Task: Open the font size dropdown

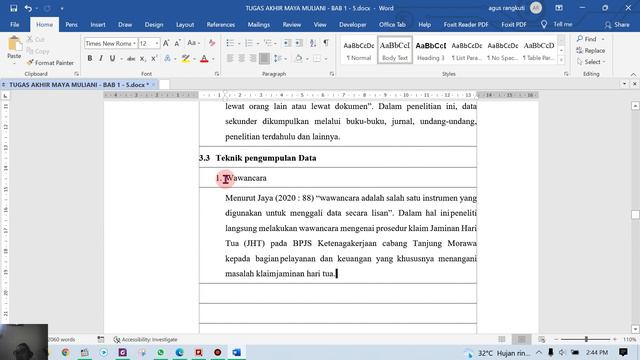Action: 157,43
